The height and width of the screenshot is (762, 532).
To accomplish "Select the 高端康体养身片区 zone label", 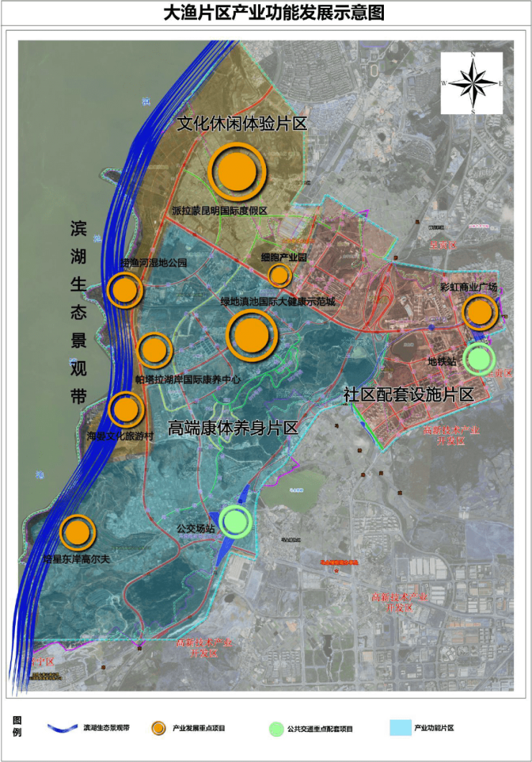I will pos(232,428).
